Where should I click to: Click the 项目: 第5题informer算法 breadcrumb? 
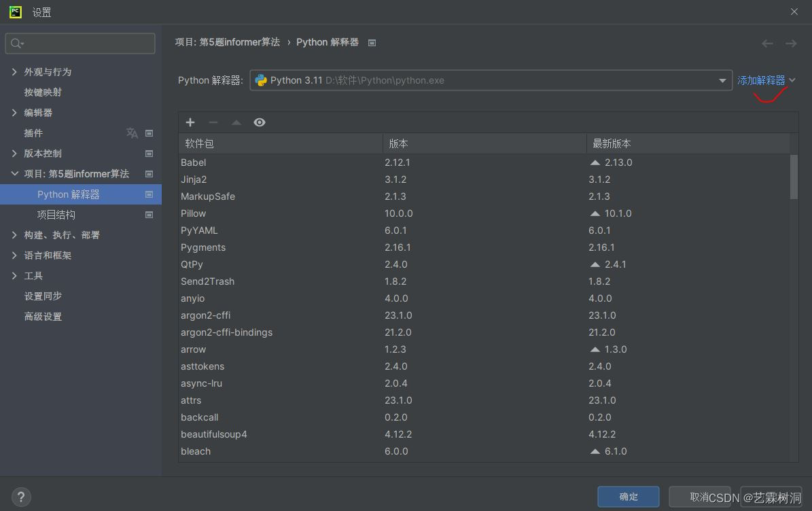(x=228, y=42)
